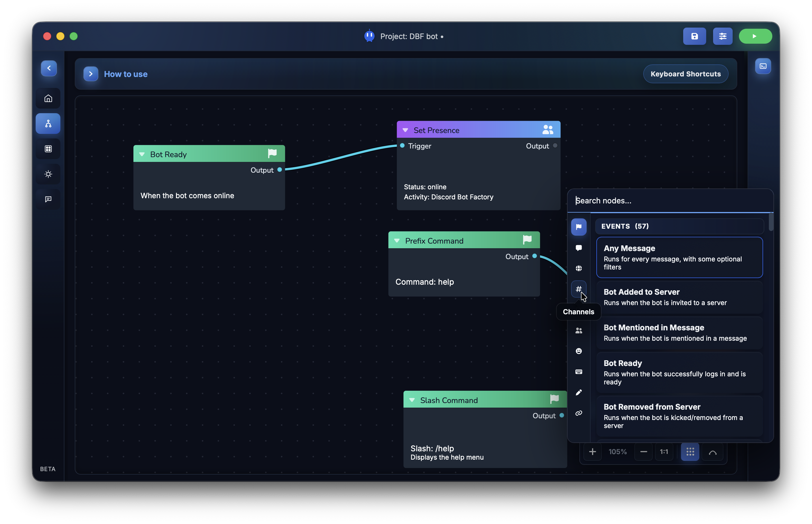Decrease canvas zoom with the minus control
Image resolution: width=812 pixels, height=524 pixels.
point(643,452)
